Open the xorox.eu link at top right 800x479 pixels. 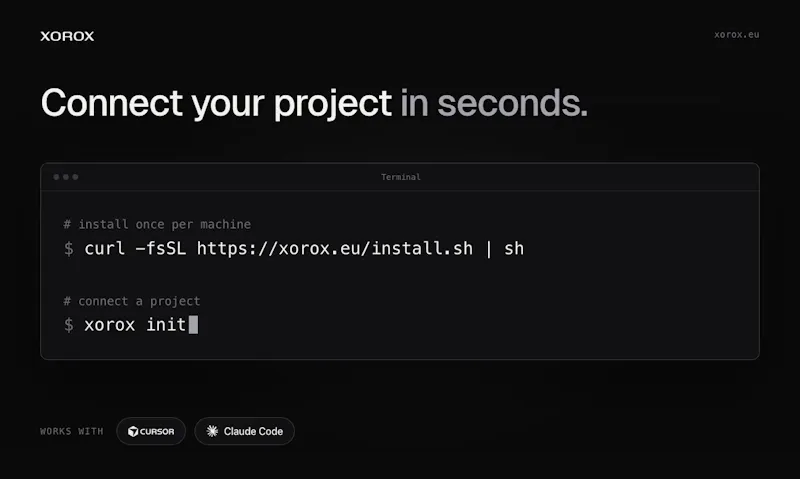(736, 35)
